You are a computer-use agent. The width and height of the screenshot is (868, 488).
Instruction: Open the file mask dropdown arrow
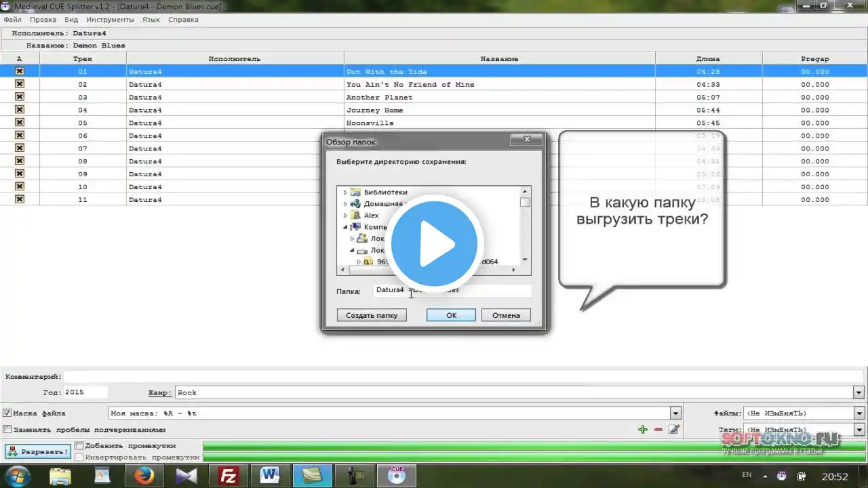(x=675, y=413)
